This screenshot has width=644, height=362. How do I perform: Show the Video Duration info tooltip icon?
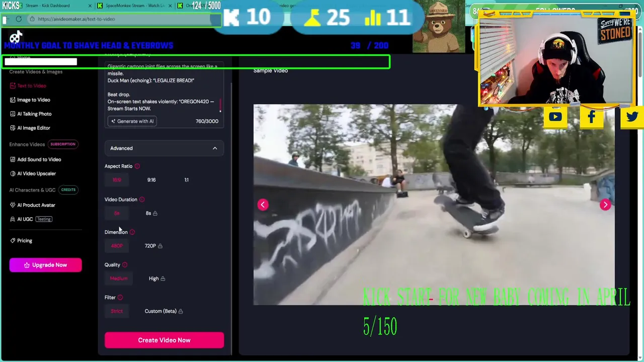point(142,200)
